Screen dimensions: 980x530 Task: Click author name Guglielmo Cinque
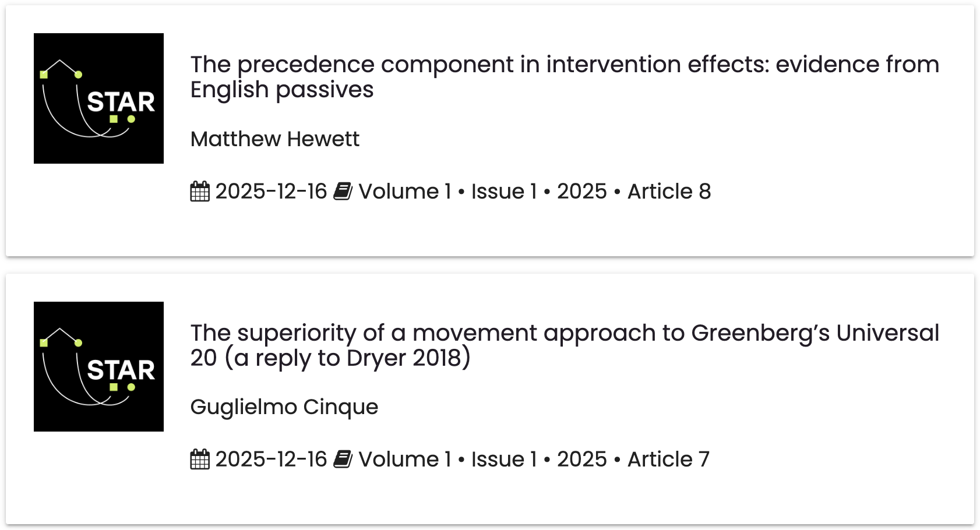284,407
